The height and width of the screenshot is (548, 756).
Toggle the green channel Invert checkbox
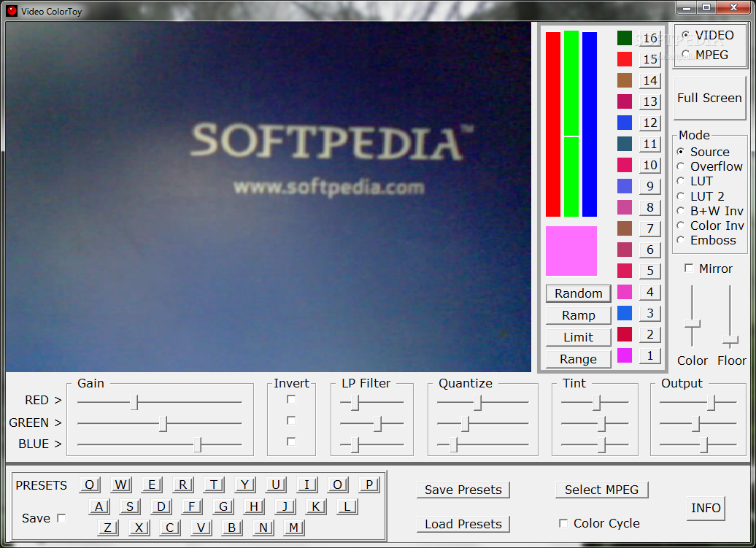click(x=290, y=420)
